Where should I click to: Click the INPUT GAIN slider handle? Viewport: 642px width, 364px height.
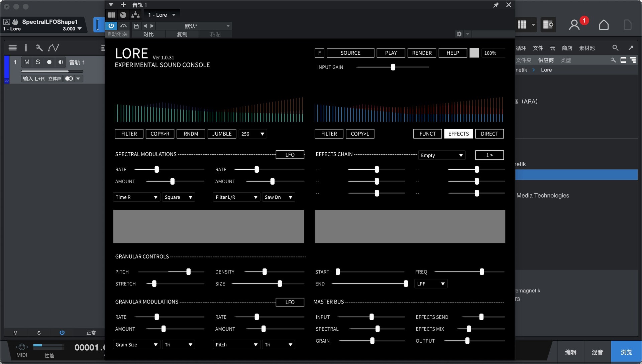(x=393, y=67)
